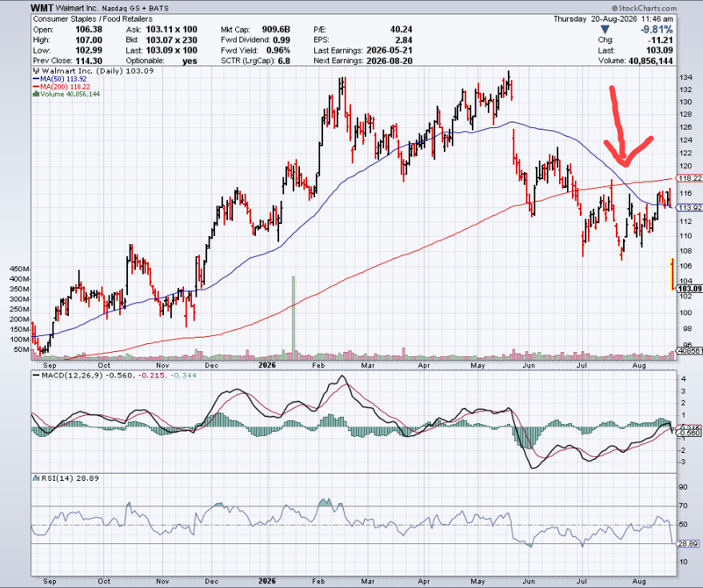The height and width of the screenshot is (588, 703).
Task: Click the EPS value 2.84
Action: click(405, 40)
